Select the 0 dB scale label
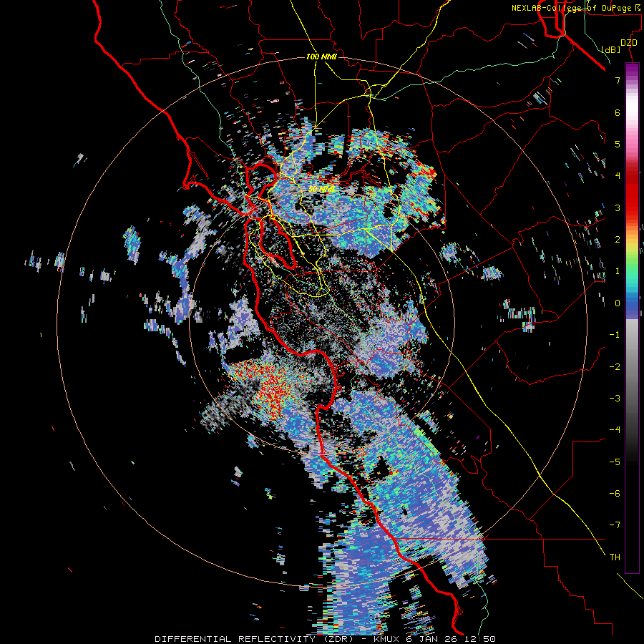Image resolution: width=644 pixels, height=644 pixels. [x=618, y=303]
